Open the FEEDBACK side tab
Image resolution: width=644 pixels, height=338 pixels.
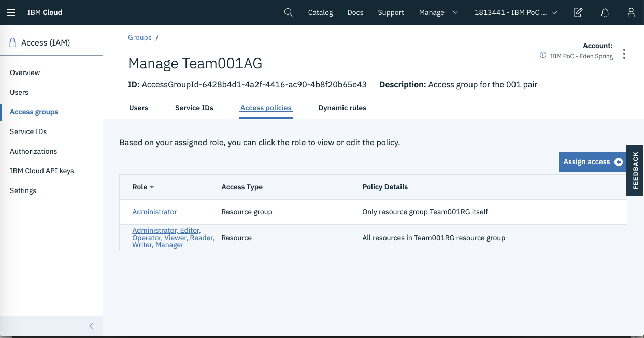tap(635, 170)
